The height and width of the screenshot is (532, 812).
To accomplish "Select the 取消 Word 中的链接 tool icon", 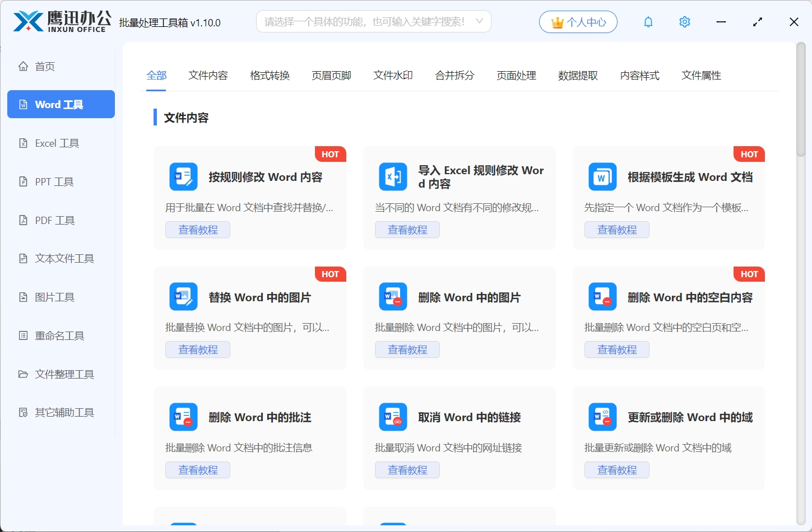I will coord(393,417).
